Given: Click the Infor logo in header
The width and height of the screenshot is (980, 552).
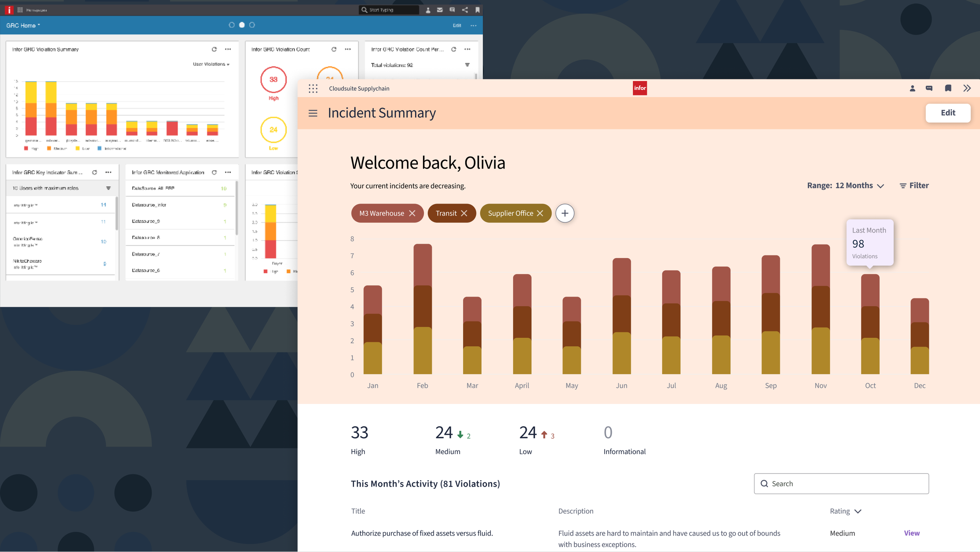Looking at the screenshot, I should (x=640, y=88).
